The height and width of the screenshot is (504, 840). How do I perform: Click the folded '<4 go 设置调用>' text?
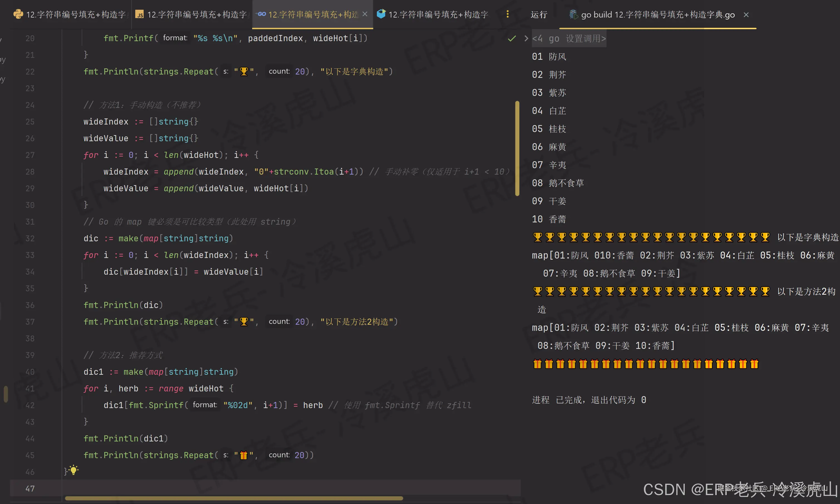569,39
